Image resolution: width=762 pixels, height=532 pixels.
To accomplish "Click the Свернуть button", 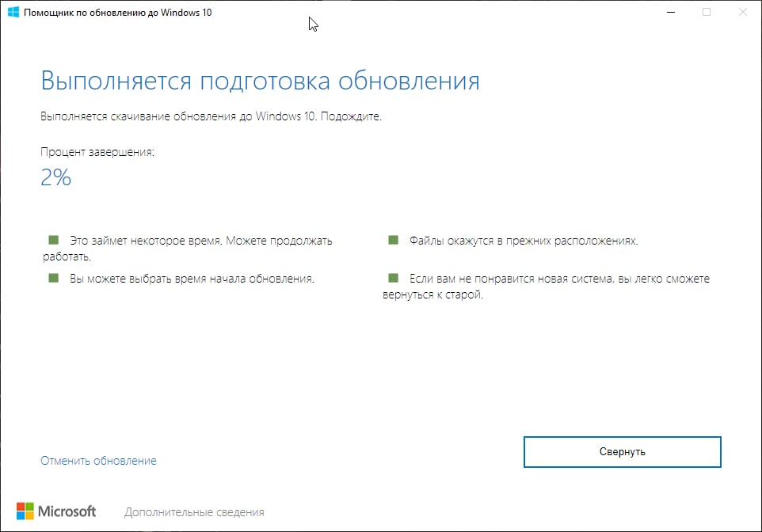I will pyautogui.click(x=622, y=452).
